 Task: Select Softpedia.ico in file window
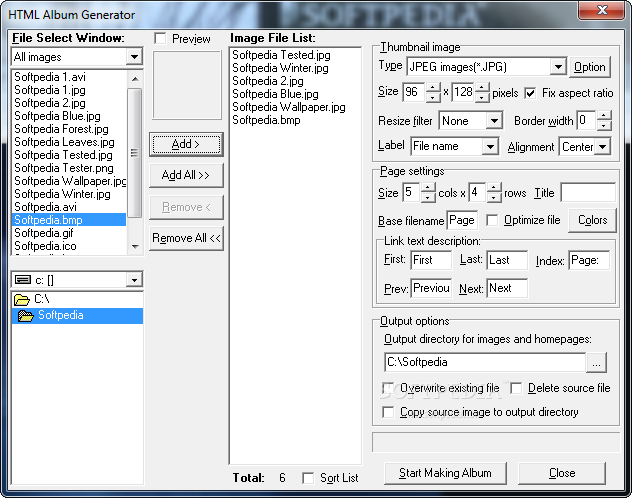point(45,246)
